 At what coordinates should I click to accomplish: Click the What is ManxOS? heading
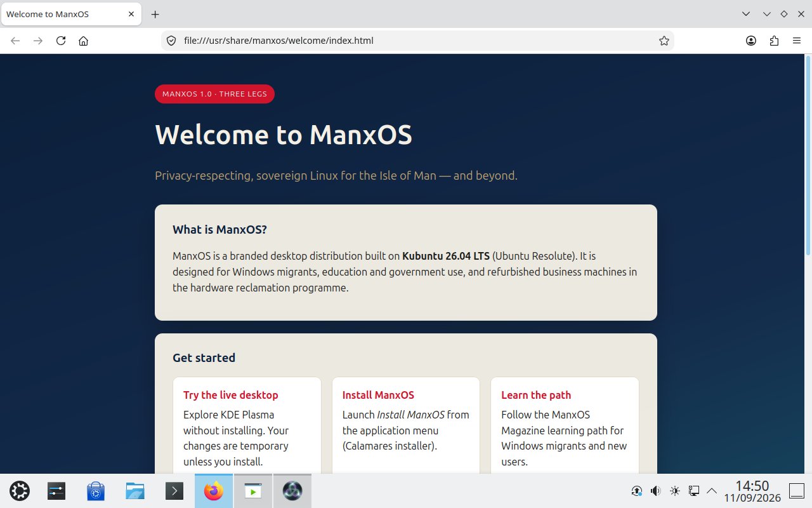pyautogui.click(x=219, y=229)
